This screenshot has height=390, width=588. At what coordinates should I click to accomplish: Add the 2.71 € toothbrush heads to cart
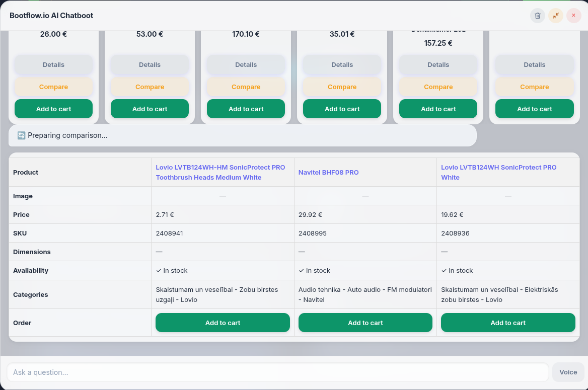(x=223, y=323)
